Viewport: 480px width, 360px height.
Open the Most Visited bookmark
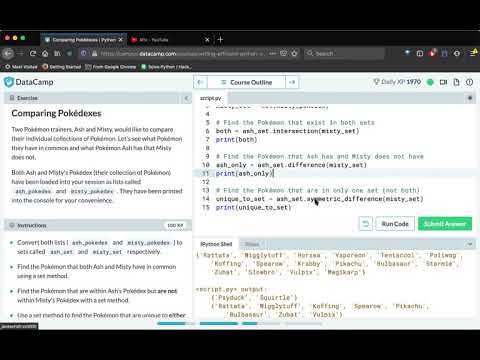point(21,67)
